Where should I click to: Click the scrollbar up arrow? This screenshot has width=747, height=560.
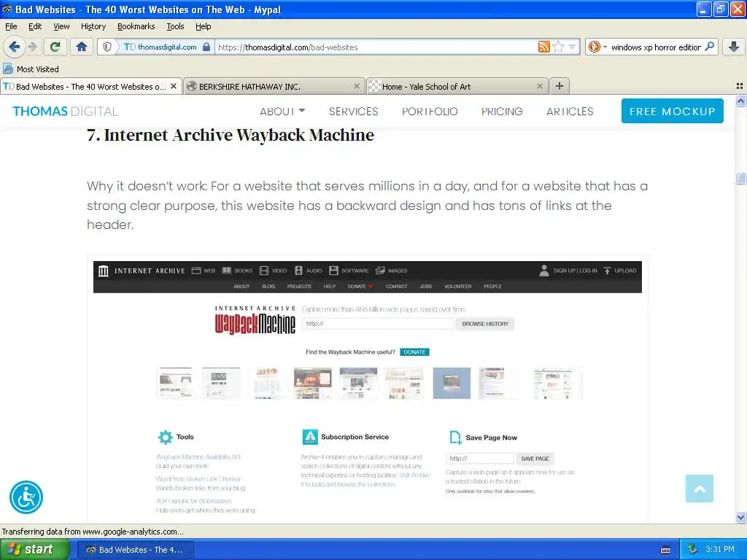[740, 101]
